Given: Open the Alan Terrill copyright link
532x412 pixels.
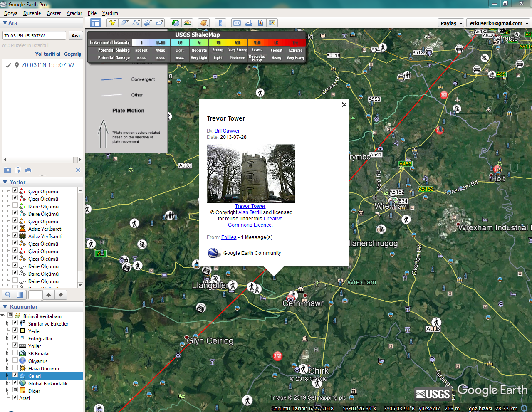Looking at the screenshot, I should click(x=250, y=212).
